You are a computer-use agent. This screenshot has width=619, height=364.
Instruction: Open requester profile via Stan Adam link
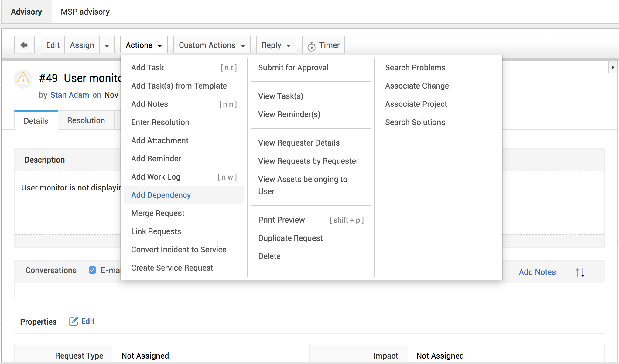(x=70, y=95)
